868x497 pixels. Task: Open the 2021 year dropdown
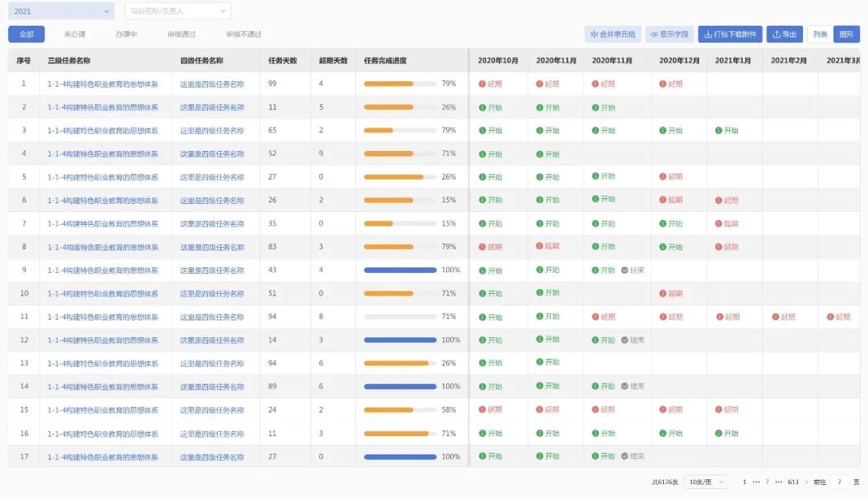61,11
